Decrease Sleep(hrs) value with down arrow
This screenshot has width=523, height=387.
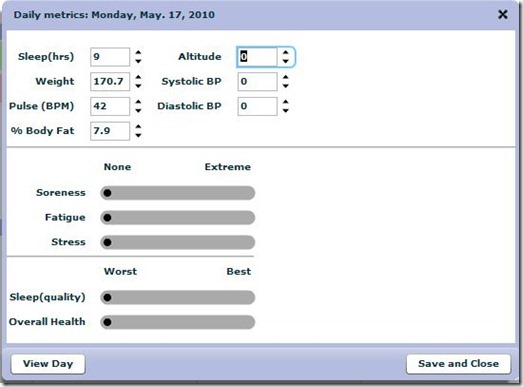click(x=138, y=61)
